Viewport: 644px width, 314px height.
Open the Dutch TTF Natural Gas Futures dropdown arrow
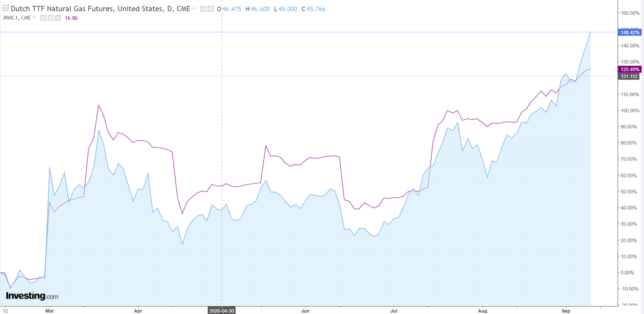click(194, 9)
